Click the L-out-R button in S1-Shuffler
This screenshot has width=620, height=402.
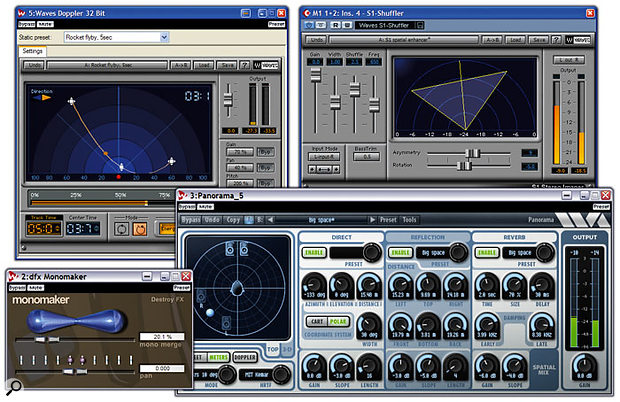click(569, 60)
